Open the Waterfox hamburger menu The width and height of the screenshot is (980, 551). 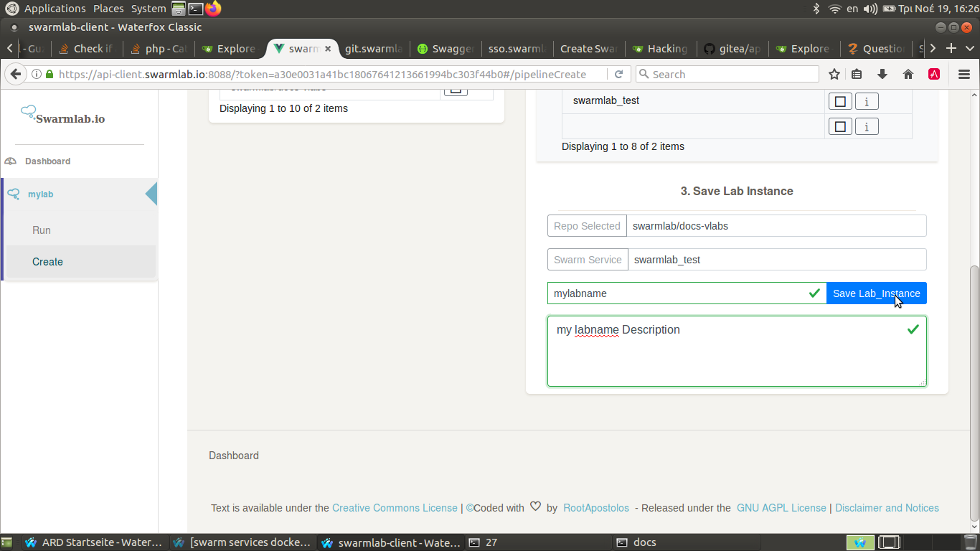(964, 74)
